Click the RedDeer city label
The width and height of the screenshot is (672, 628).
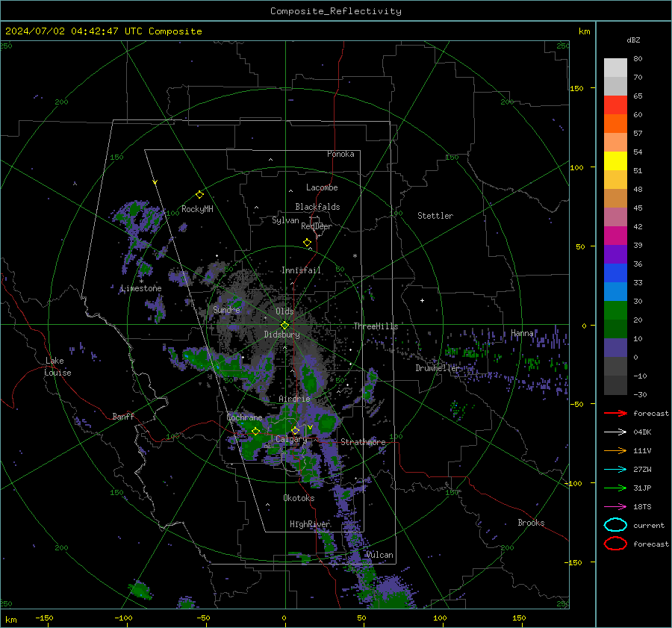(317, 226)
